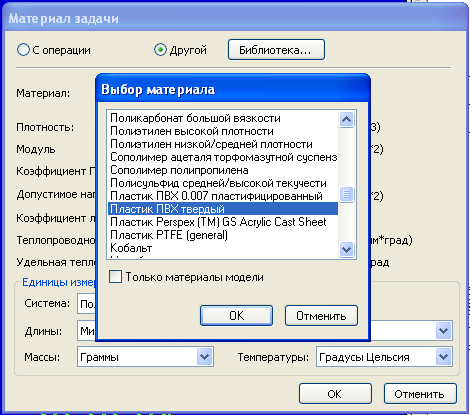Click OK in the Материал задачи dialog
Screen dimensions: 470x415
335,394
